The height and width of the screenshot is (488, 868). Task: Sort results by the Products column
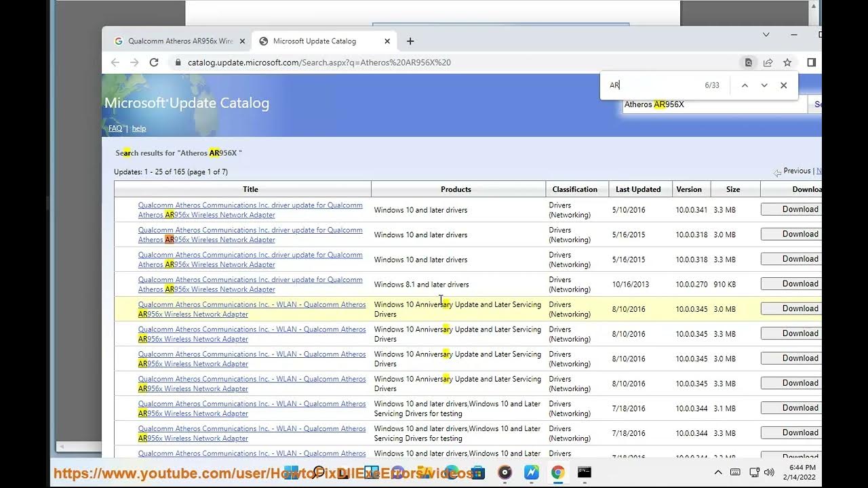coord(456,189)
